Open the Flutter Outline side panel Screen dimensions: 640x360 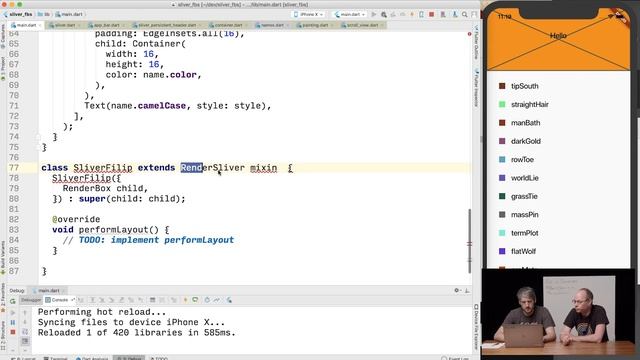click(476, 42)
